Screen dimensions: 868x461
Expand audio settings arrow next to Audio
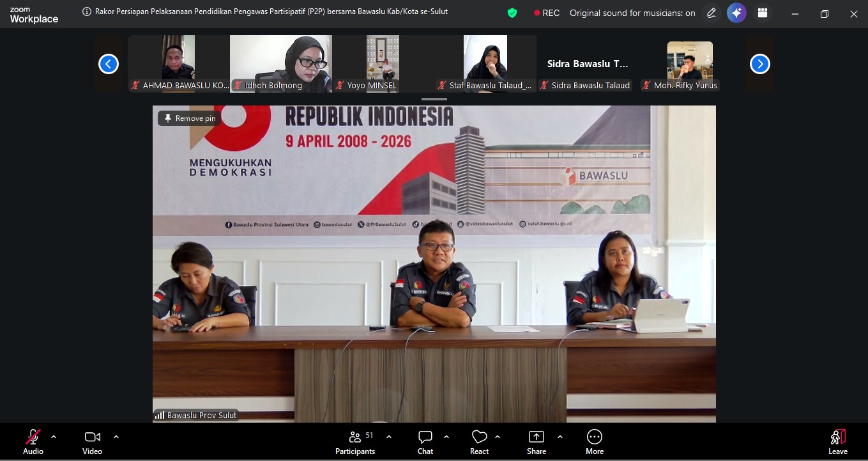pyautogui.click(x=54, y=437)
